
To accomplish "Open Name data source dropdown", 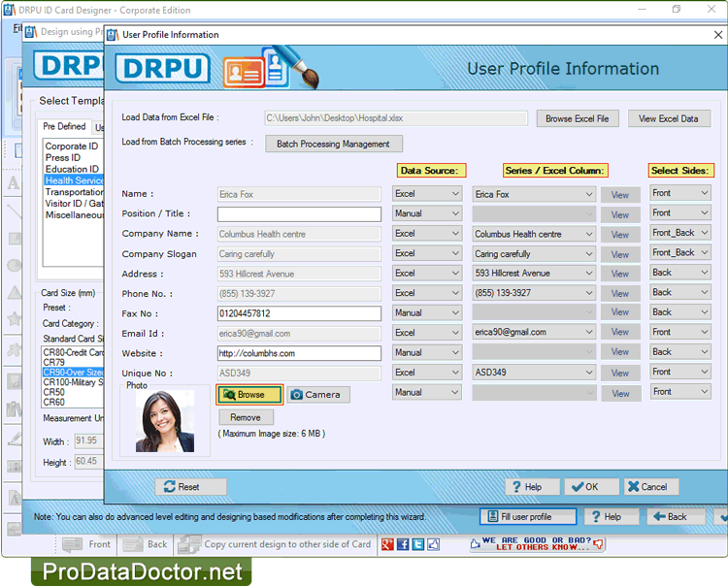I will [427, 194].
